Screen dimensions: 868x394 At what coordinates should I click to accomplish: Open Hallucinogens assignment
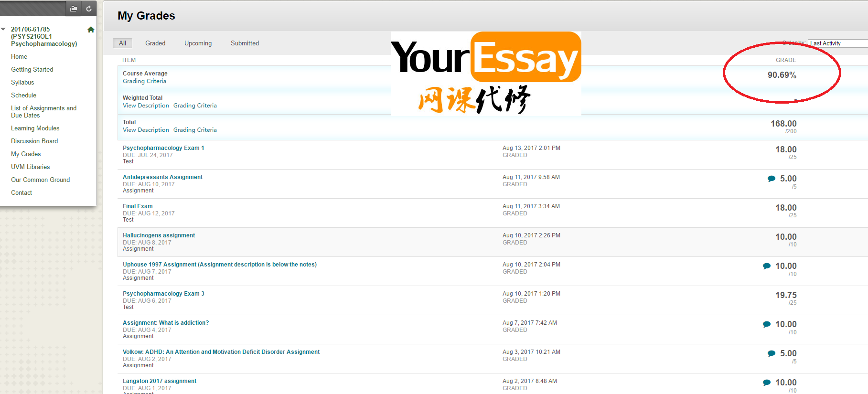click(159, 235)
